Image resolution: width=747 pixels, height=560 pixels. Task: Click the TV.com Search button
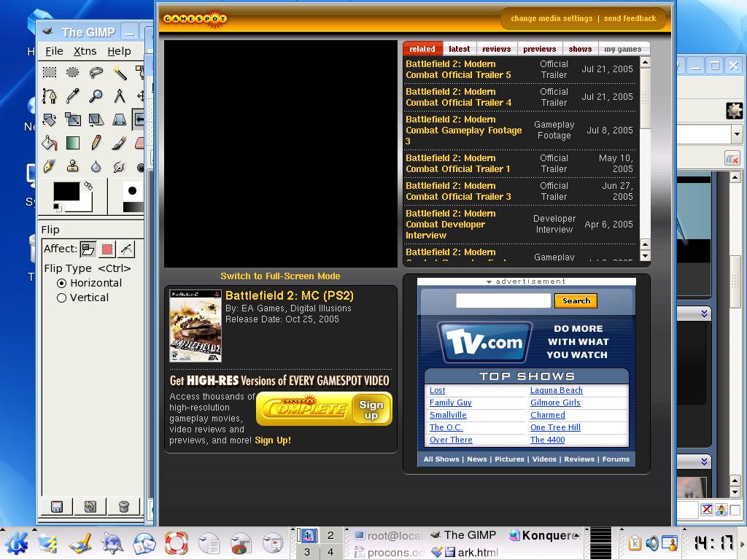576,301
